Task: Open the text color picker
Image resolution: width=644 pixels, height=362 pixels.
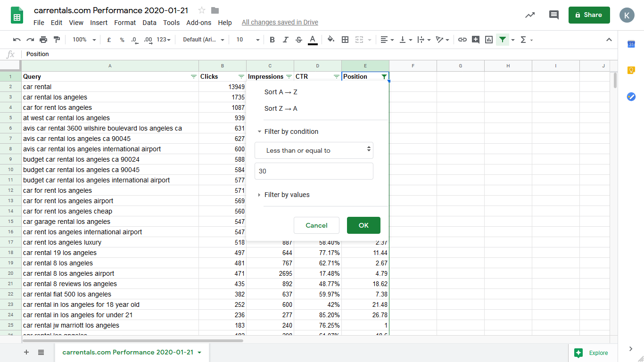Action: click(312, 40)
